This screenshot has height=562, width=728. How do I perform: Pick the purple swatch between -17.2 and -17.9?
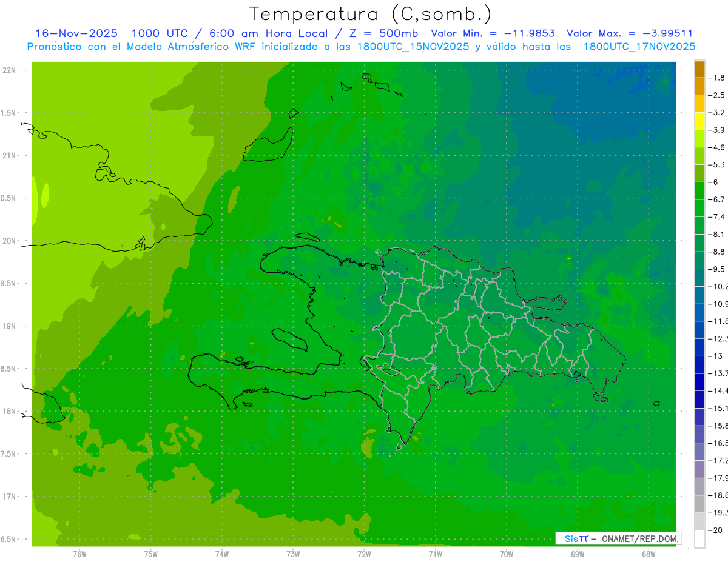tap(699, 469)
